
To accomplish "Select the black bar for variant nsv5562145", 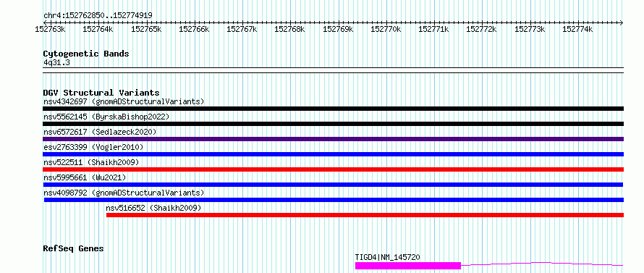I will tap(333, 124).
